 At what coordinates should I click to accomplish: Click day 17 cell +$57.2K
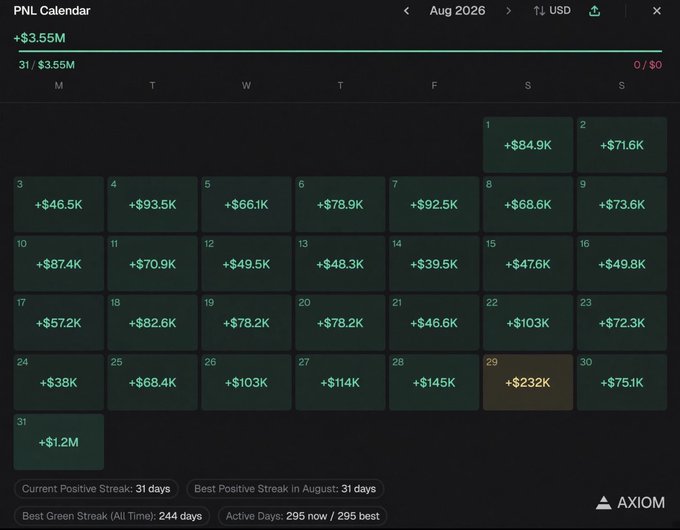click(59, 322)
